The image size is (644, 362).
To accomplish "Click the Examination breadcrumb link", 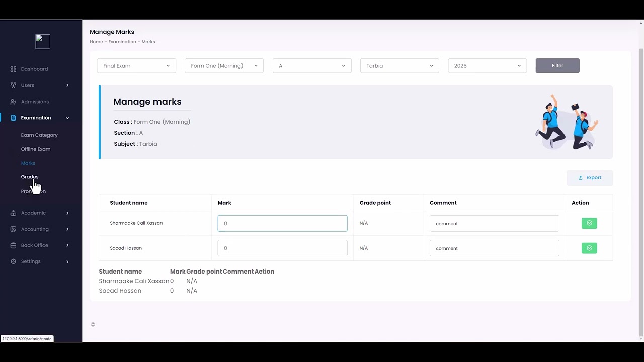I will click(x=122, y=42).
